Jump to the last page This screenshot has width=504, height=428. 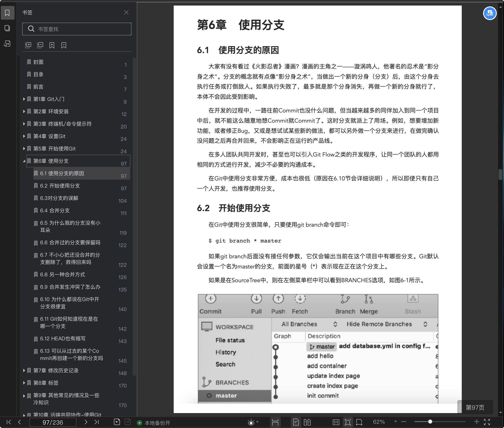click(x=97, y=422)
